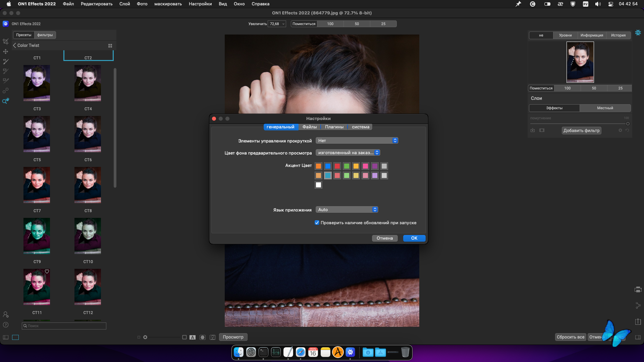This screenshot has height=362, width=644.
Task: Toggle the heart favorite on CT11 preset
Action: coord(47,271)
